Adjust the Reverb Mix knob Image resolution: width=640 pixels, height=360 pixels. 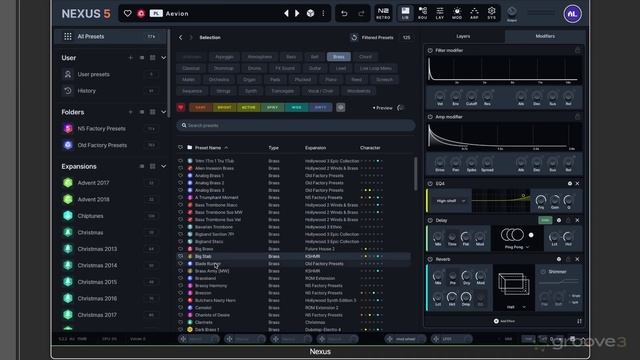(x=438, y=276)
